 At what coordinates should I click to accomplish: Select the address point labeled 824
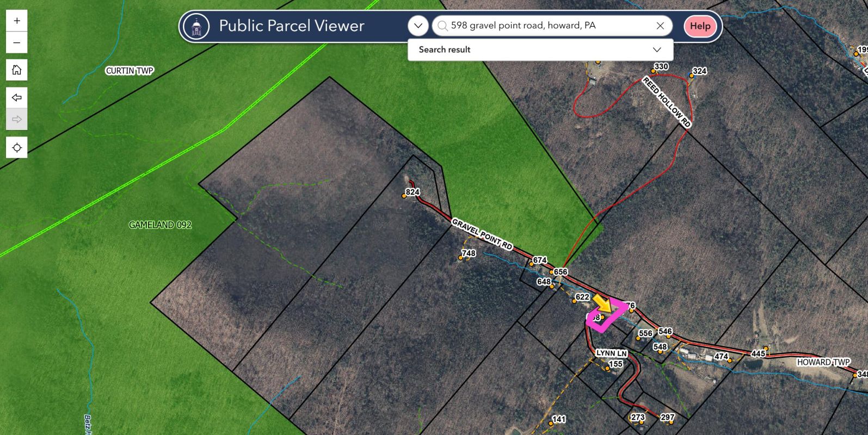404,196
